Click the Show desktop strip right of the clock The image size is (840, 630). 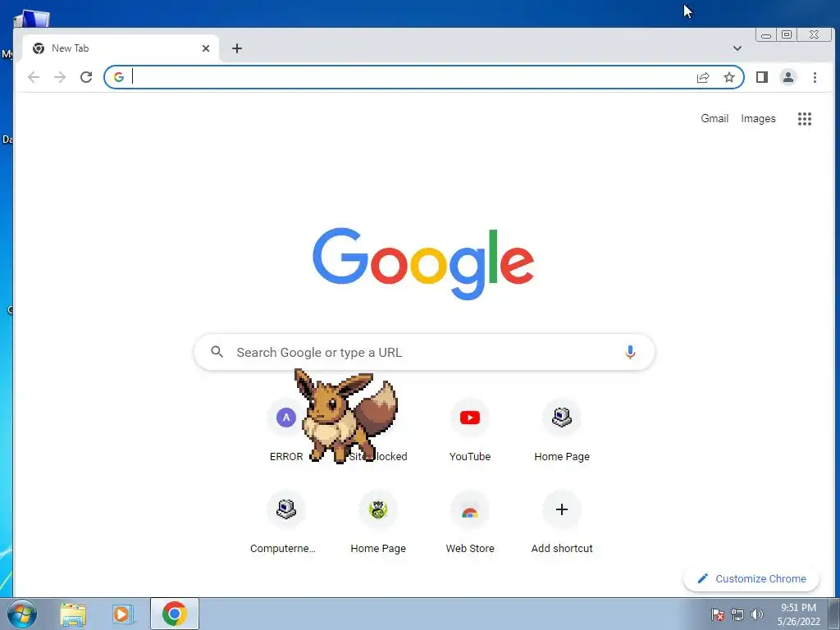coord(834,614)
